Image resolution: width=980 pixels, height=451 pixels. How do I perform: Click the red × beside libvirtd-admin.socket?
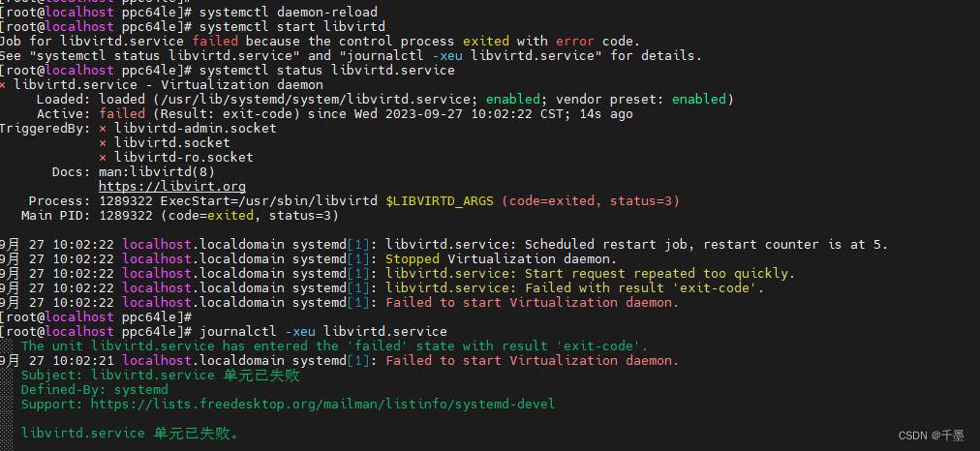coord(103,129)
